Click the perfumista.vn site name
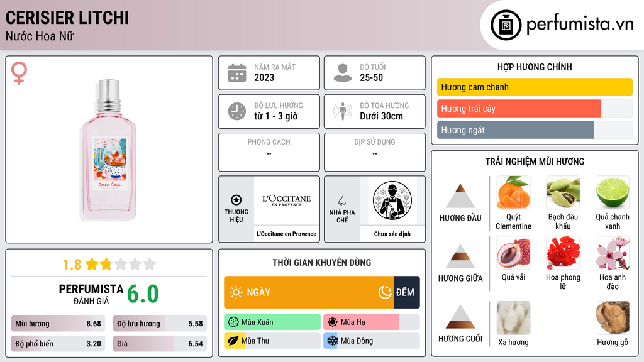The height and width of the screenshot is (362, 644). (x=580, y=24)
